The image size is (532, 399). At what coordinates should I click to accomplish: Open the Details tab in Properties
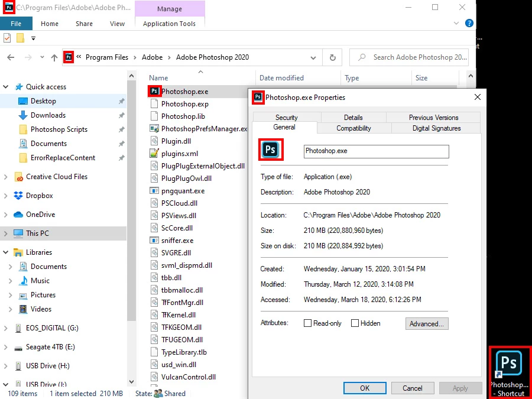pyautogui.click(x=353, y=118)
